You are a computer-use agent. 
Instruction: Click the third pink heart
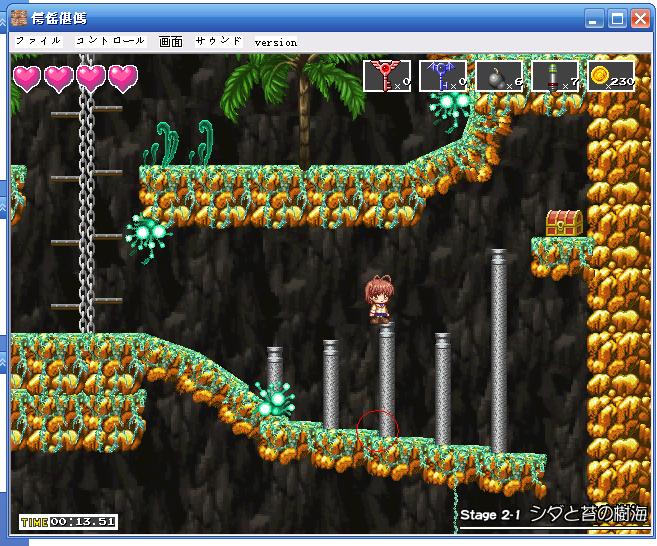[91, 78]
